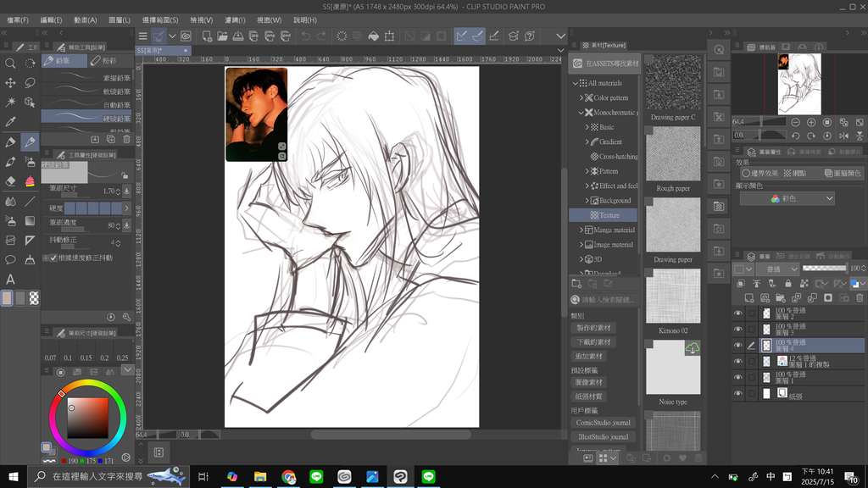Zoom in in the Navigator panel

point(811,122)
